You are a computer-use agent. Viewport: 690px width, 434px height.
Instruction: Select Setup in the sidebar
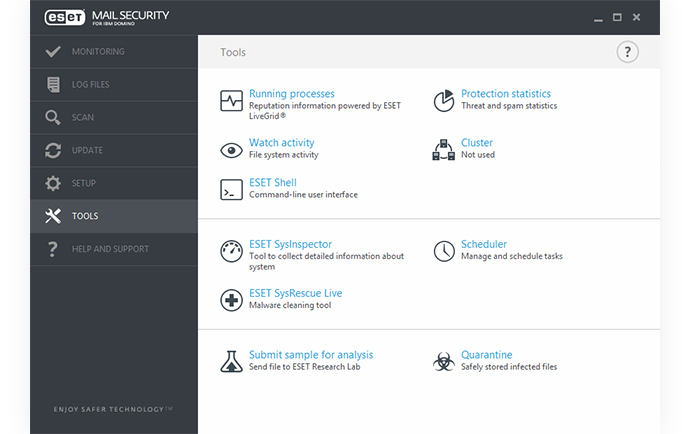coord(114,183)
